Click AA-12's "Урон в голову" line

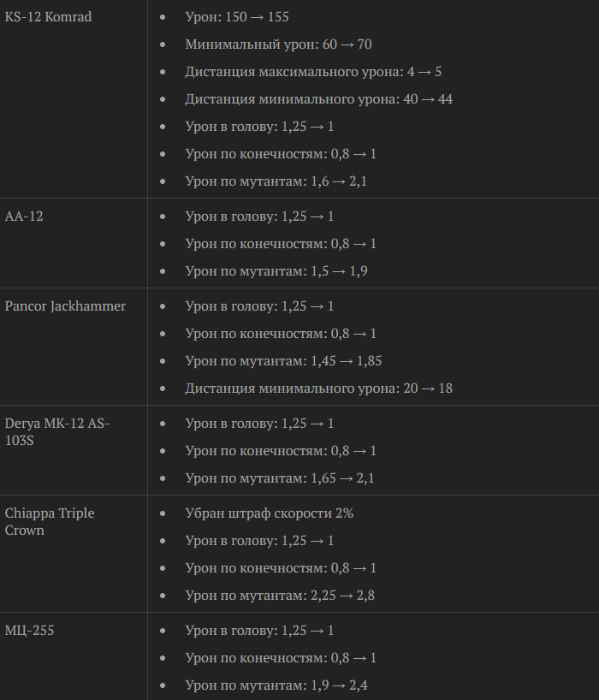pos(259,217)
